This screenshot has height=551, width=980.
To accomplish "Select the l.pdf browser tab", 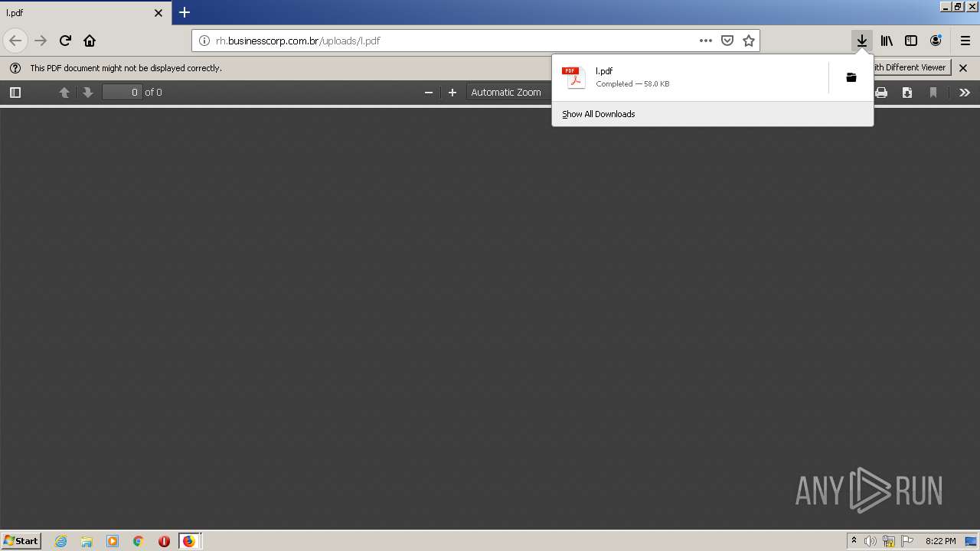I will coord(86,13).
